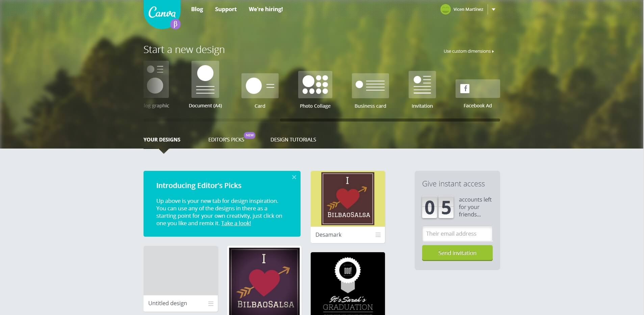Open the Desamark design options menu
This screenshot has width=644, height=315.
(378, 235)
